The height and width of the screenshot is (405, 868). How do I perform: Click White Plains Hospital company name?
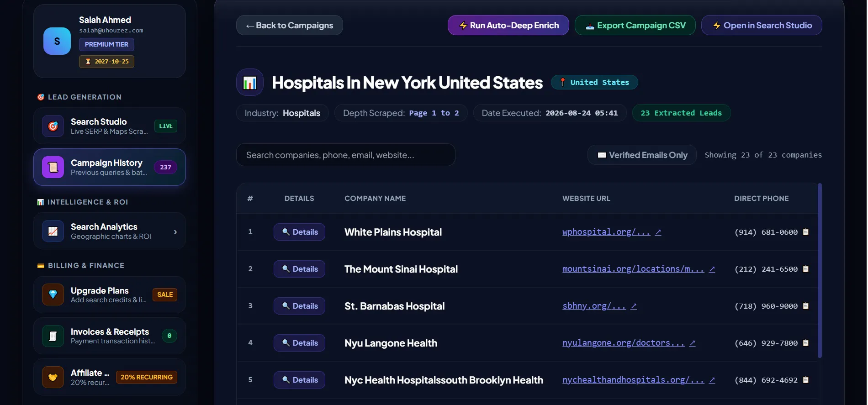click(x=393, y=232)
